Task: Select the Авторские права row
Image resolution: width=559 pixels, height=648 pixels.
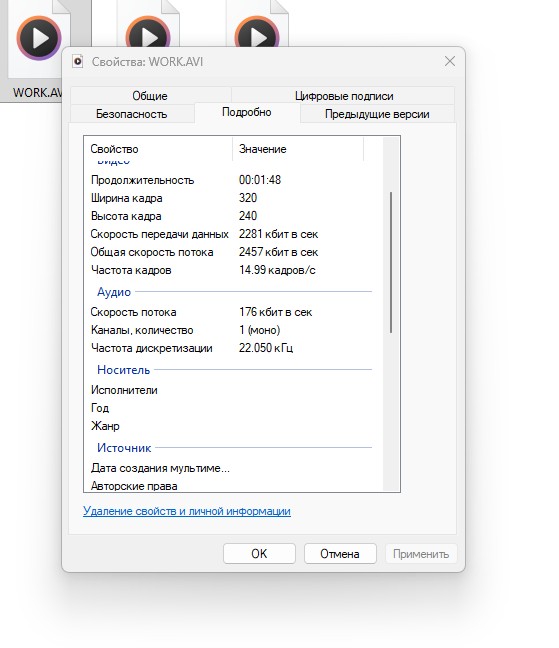Action: (x=231, y=486)
